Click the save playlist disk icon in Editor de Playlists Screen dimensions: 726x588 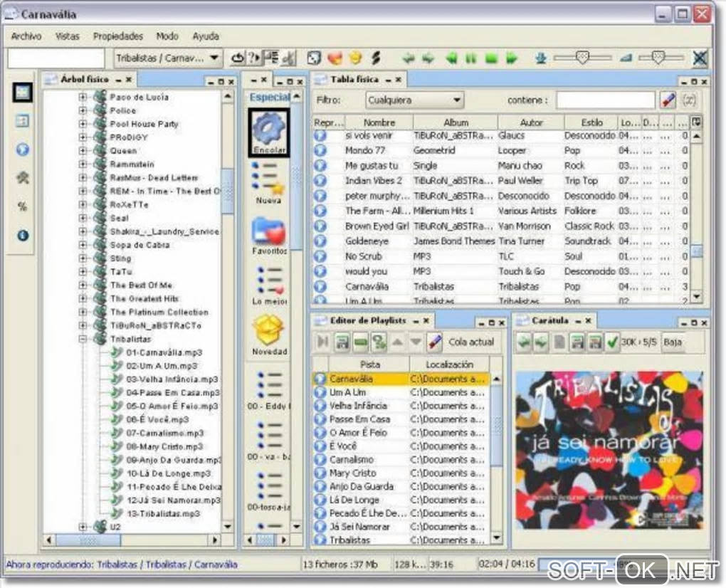[342, 342]
